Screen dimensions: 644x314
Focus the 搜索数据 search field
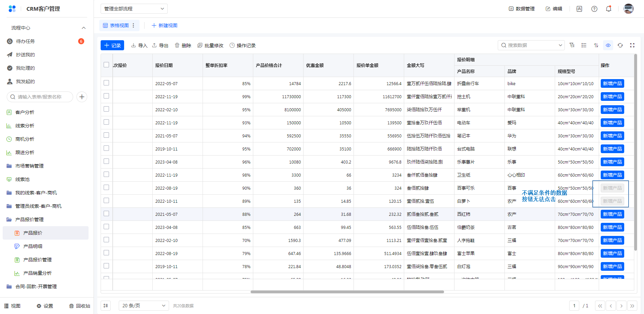(x=531, y=45)
